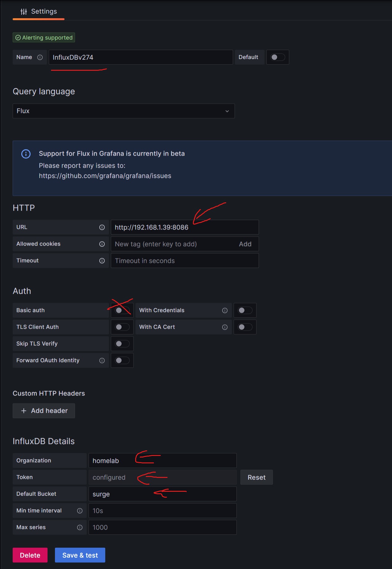392x569 pixels.
Task: Click the Custom HTTP Headers heading
Action: tap(49, 393)
